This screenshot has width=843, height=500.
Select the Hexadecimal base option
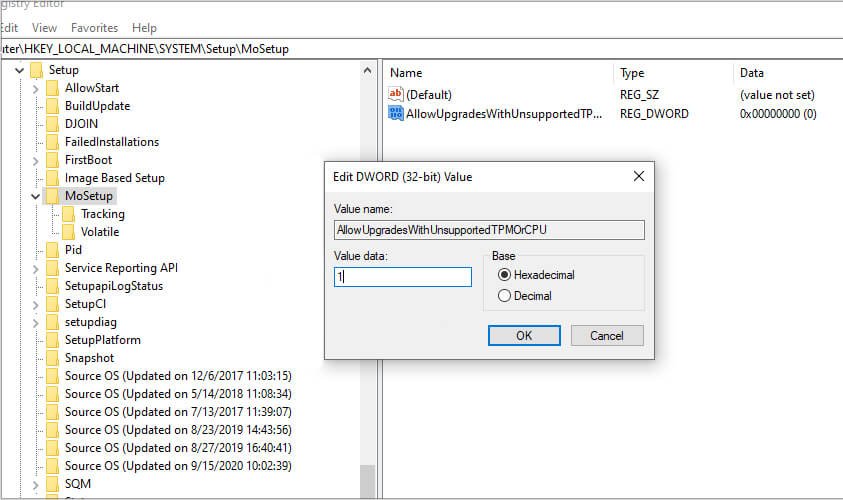click(504, 275)
